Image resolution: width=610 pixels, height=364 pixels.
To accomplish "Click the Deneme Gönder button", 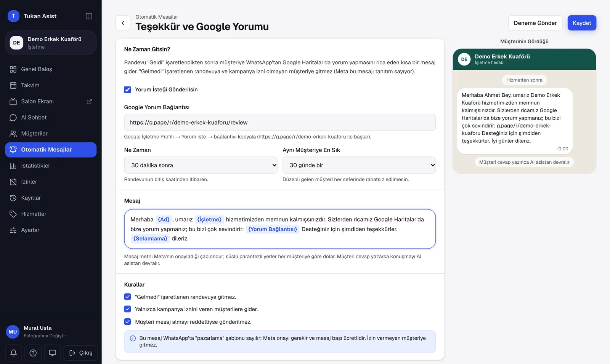I will coord(535,23).
